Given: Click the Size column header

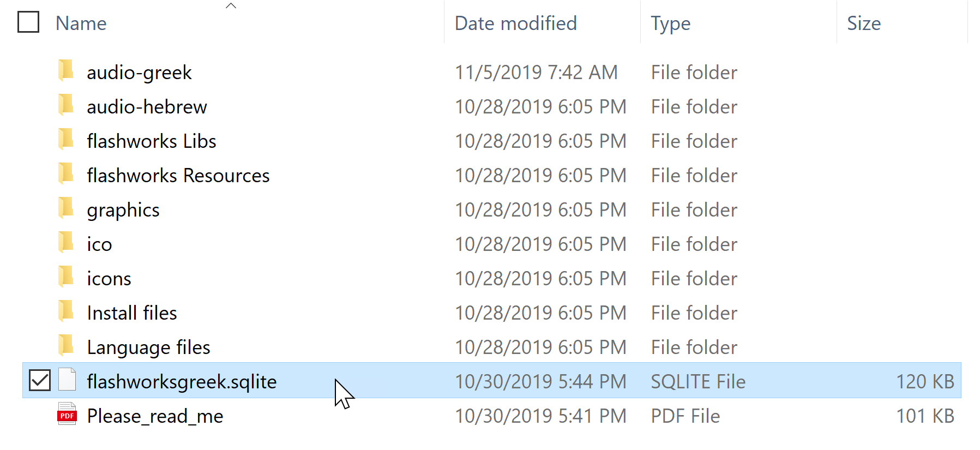Looking at the screenshot, I should click(x=863, y=23).
